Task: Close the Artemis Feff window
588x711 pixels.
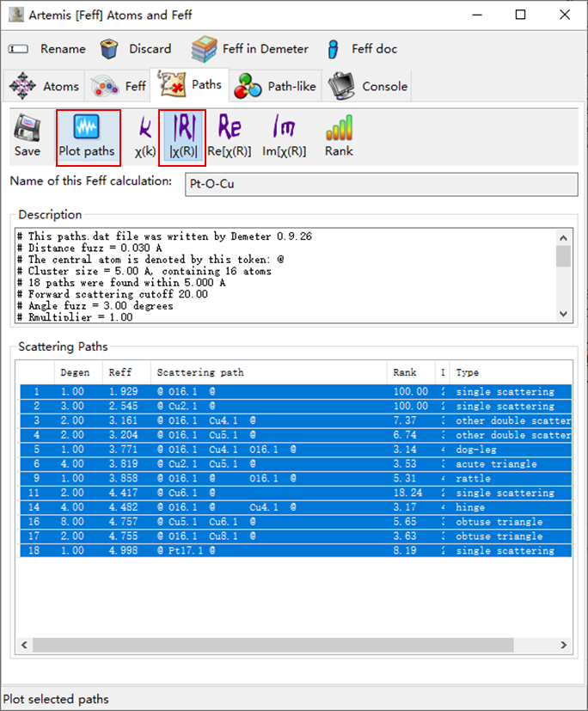Action: pos(565,15)
